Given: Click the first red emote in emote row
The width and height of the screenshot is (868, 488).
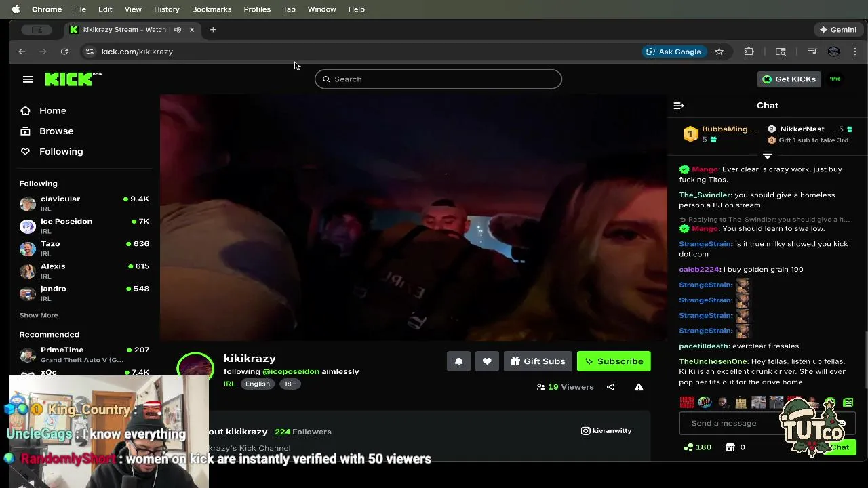Looking at the screenshot, I should [x=686, y=403].
